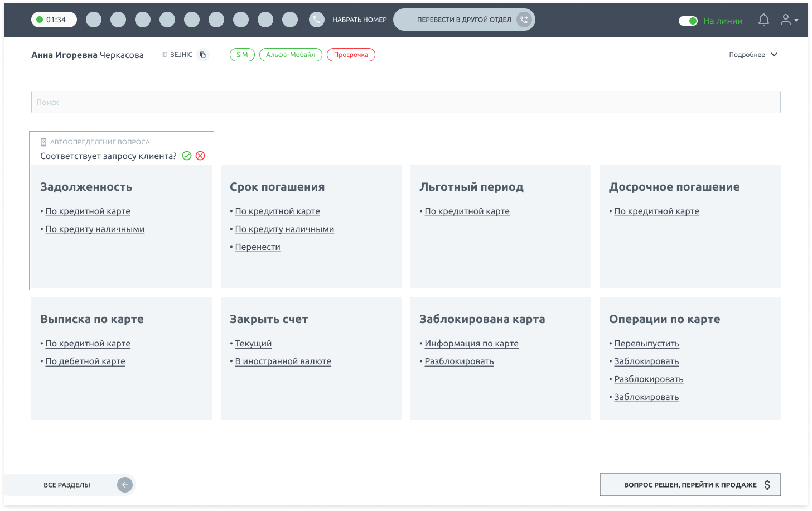Click the Операции по карте heading

pyautogui.click(x=664, y=319)
